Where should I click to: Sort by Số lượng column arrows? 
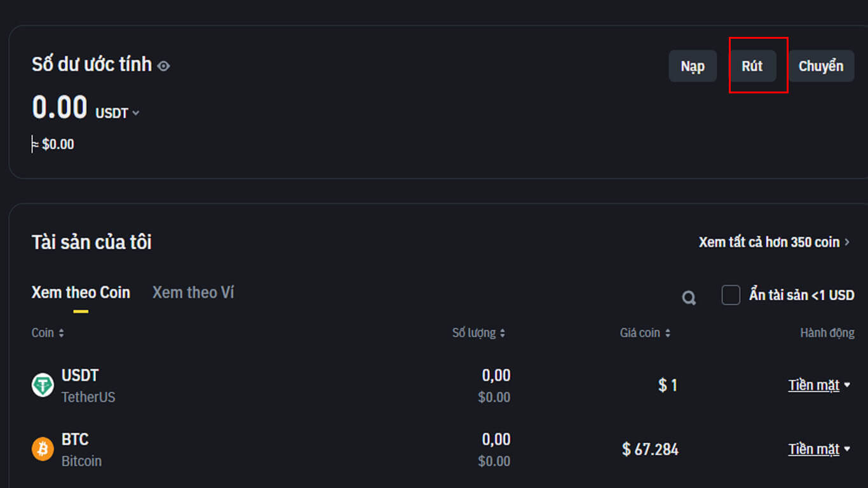point(503,333)
